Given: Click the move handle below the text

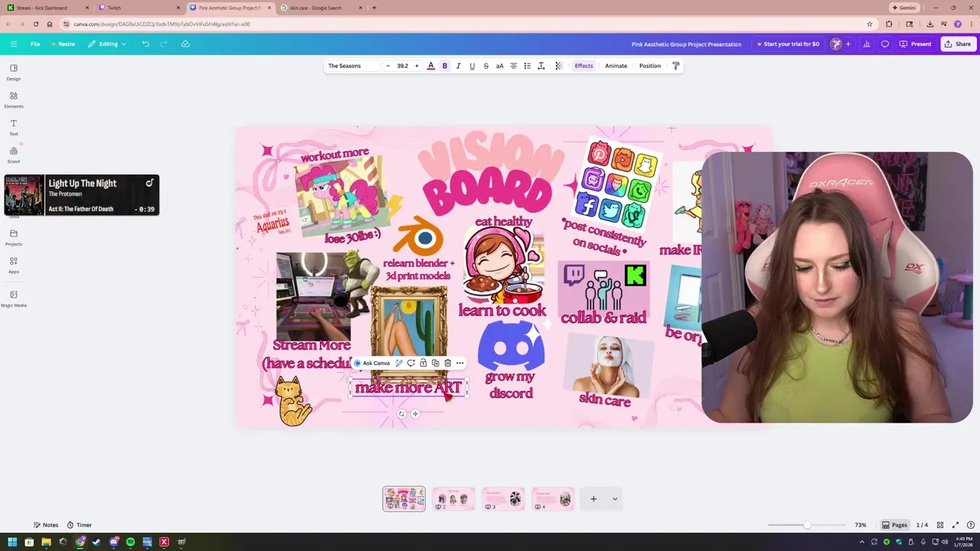Looking at the screenshot, I should point(415,414).
